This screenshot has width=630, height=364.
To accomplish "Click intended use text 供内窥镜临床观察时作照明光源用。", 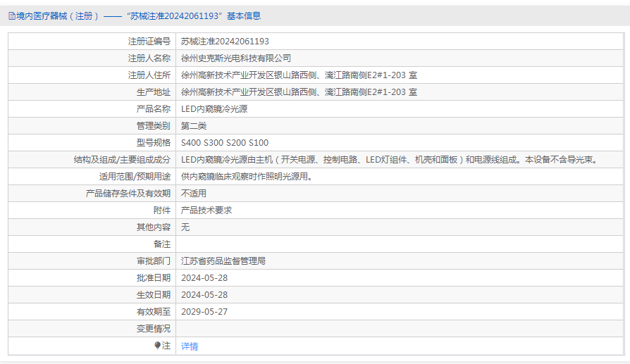I will [248, 176].
